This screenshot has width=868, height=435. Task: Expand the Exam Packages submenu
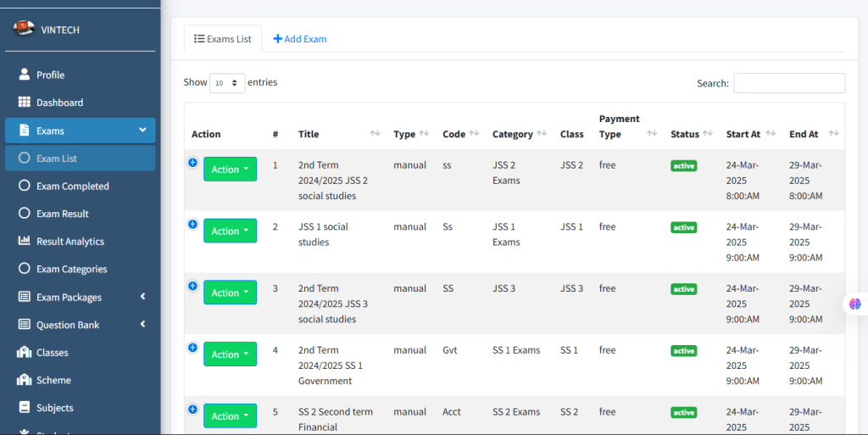142,297
